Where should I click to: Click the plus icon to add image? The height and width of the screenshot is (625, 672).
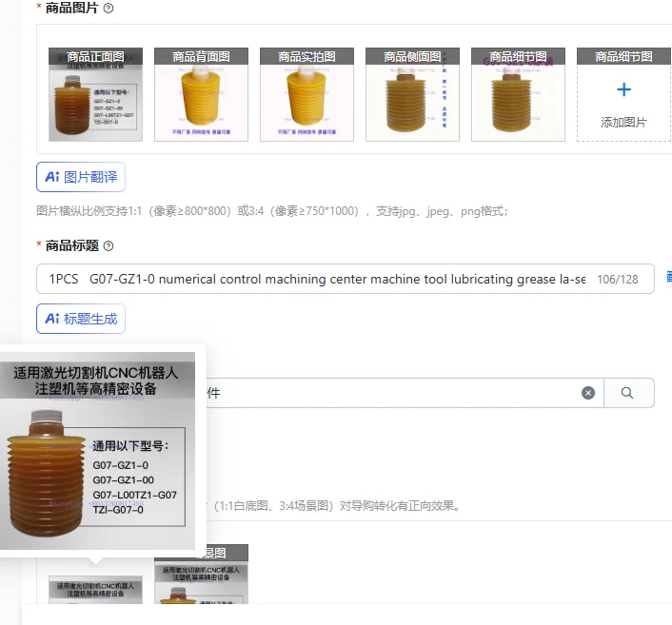tap(623, 89)
